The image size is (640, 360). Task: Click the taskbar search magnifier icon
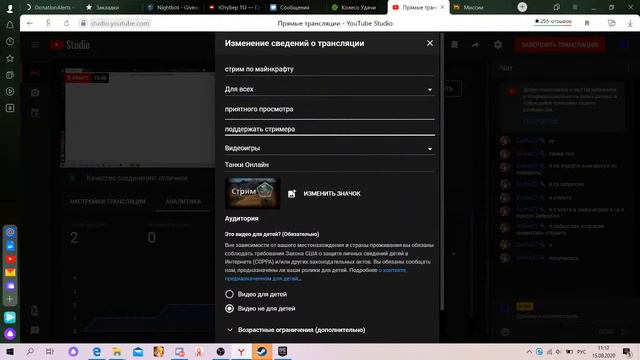tap(30, 351)
